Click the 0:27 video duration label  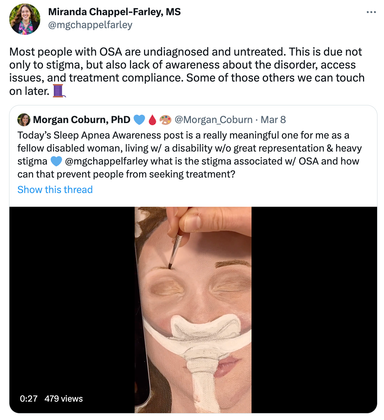[x=28, y=399]
